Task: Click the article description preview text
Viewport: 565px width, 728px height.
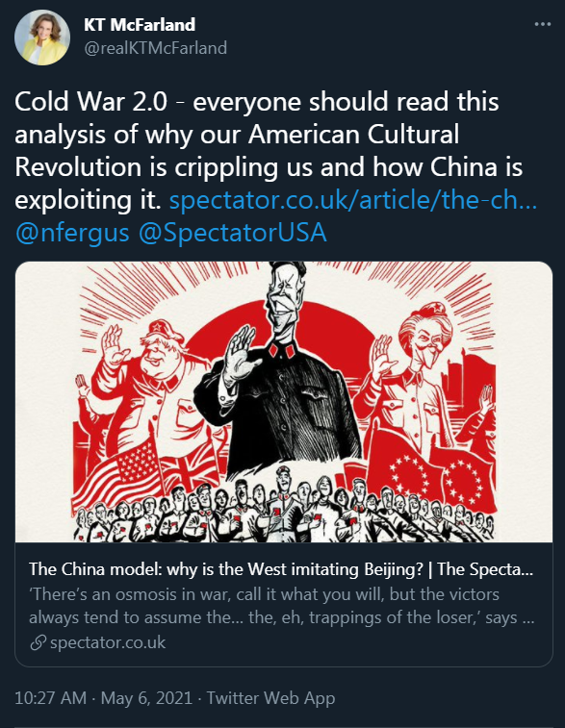Action: tap(282, 606)
